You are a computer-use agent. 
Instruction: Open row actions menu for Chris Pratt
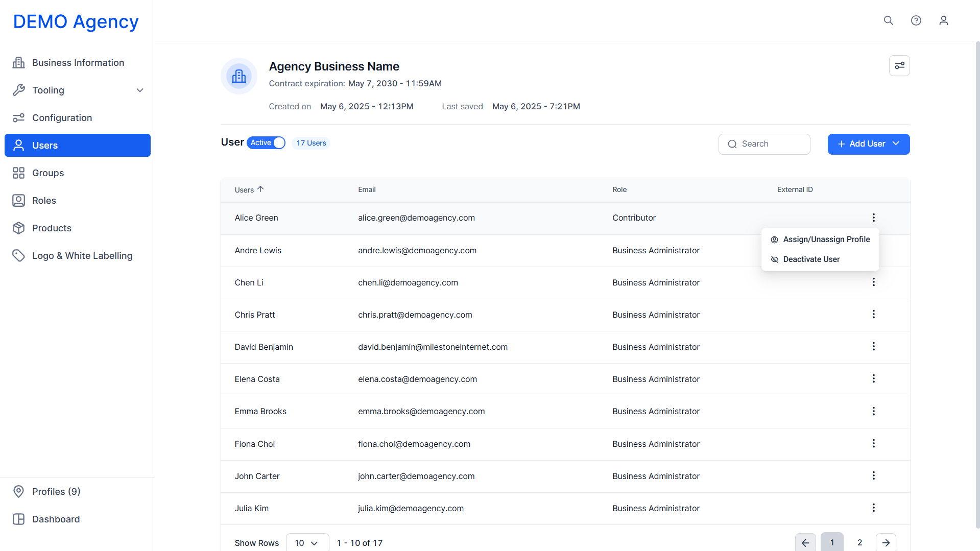point(874,315)
